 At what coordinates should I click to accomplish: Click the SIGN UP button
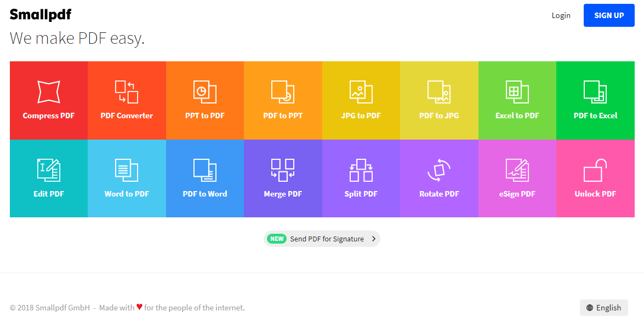[609, 15]
